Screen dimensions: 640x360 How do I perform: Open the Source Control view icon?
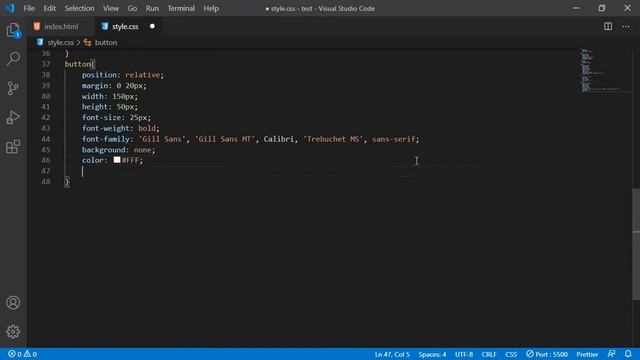[x=13, y=88]
